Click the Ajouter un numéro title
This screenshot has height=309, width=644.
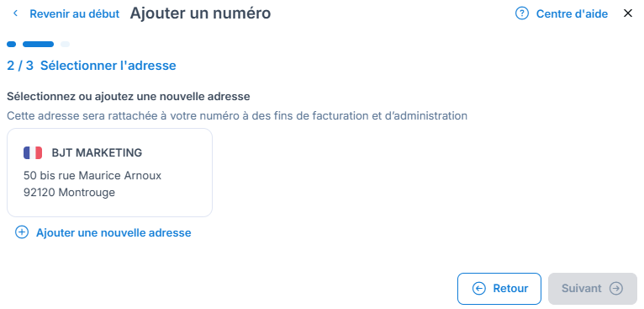tap(200, 13)
